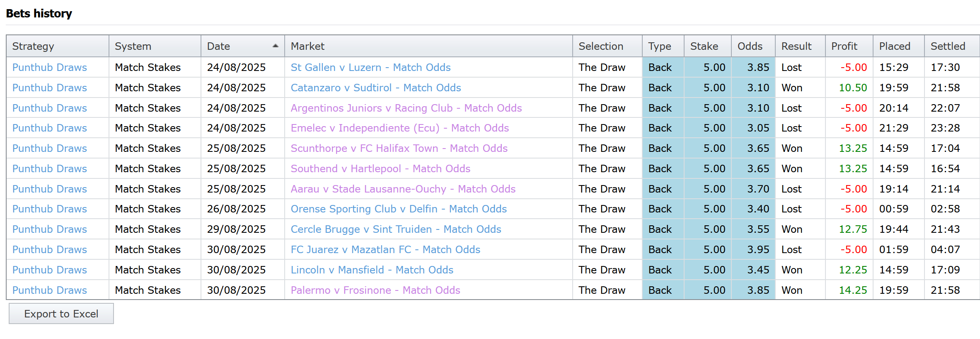Open Catanzaro v Sudtirol Match Odds

coord(376,88)
